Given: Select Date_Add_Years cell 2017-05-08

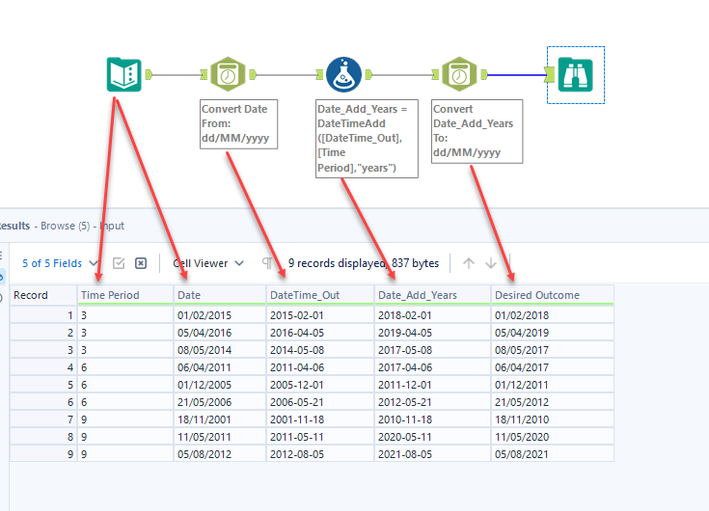Looking at the screenshot, I should coord(432,350).
